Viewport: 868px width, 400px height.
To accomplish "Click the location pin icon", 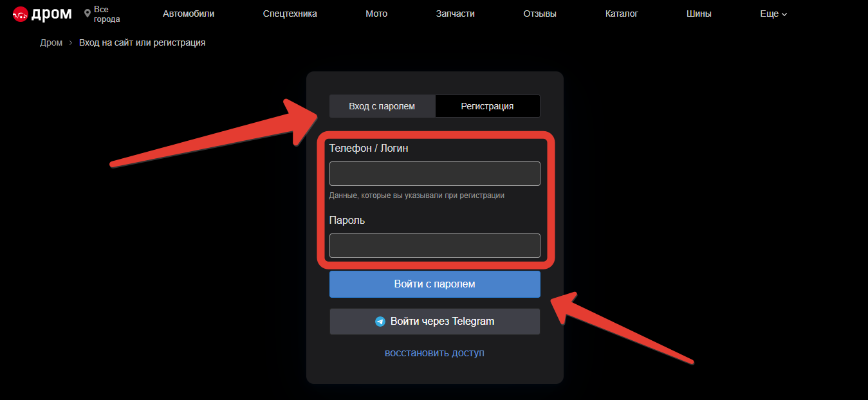I will [x=88, y=14].
